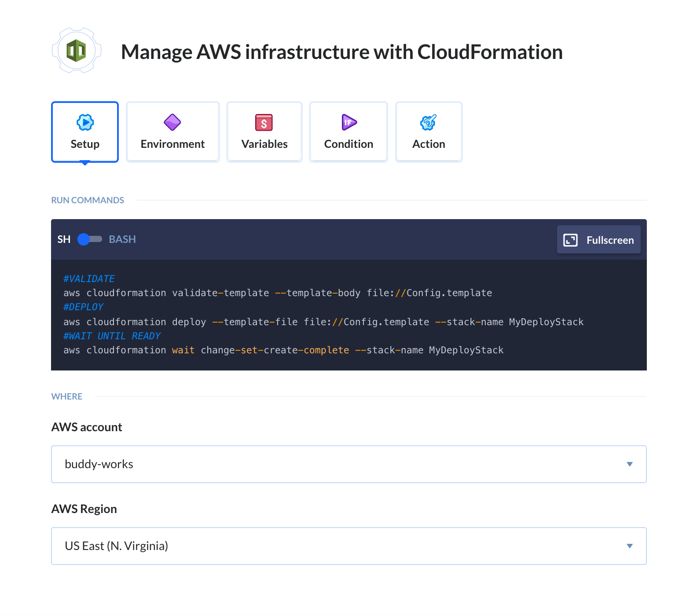Go to the Action tab

click(429, 132)
